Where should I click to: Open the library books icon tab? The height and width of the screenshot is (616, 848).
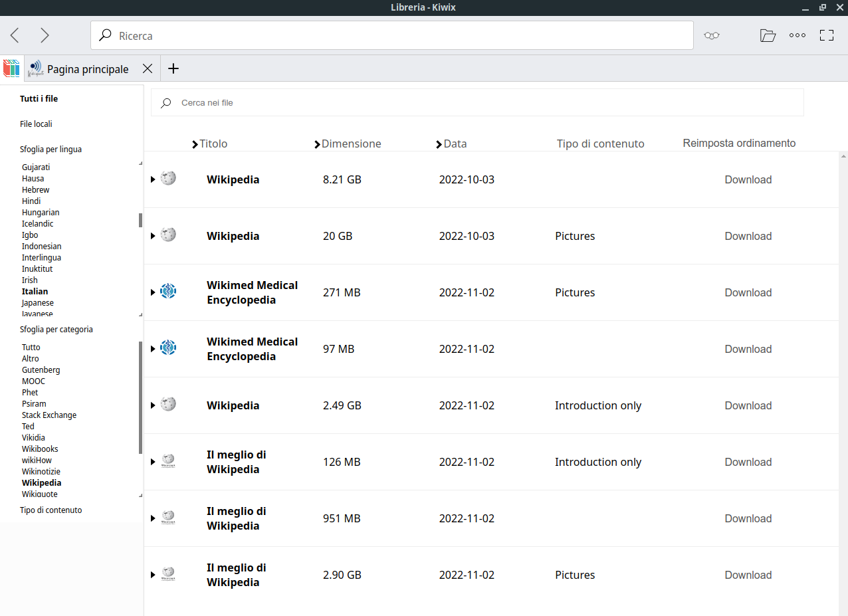12,68
